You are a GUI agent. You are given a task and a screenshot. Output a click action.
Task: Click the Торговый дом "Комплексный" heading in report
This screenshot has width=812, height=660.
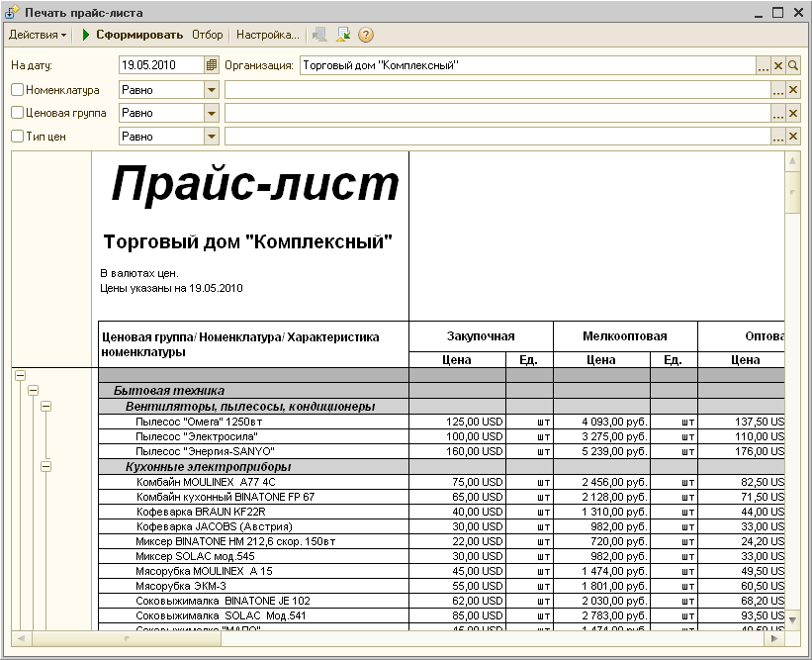[247, 241]
